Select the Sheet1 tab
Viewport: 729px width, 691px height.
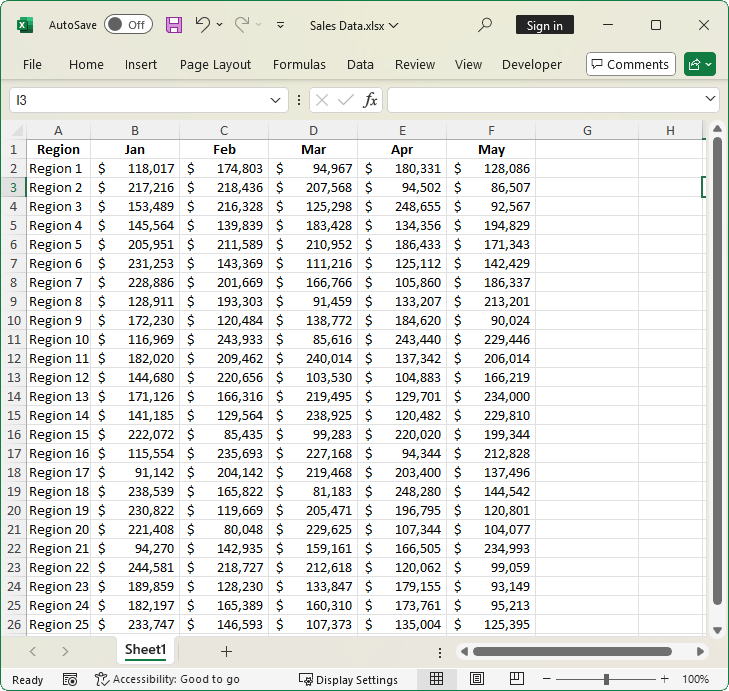[145, 650]
